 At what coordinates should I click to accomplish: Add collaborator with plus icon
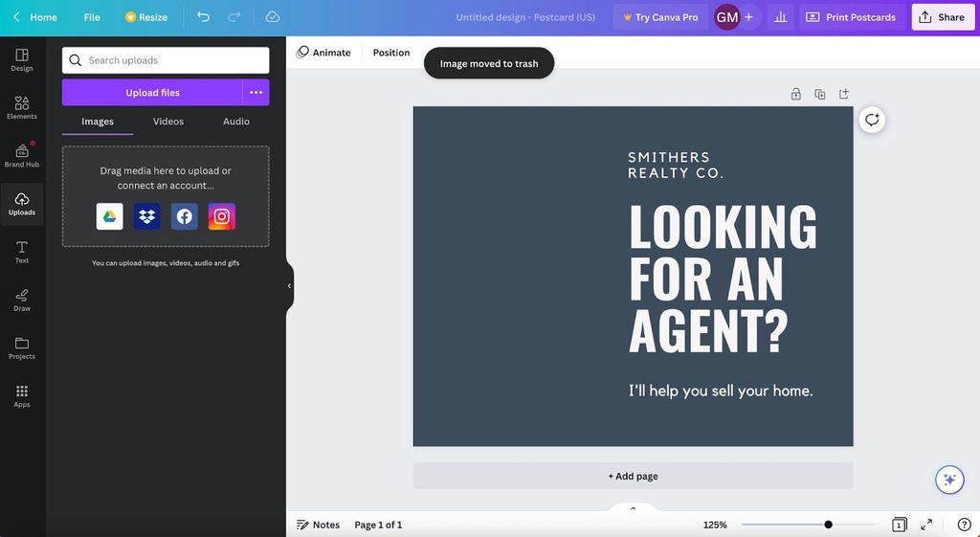pyautogui.click(x=748, y=17)
